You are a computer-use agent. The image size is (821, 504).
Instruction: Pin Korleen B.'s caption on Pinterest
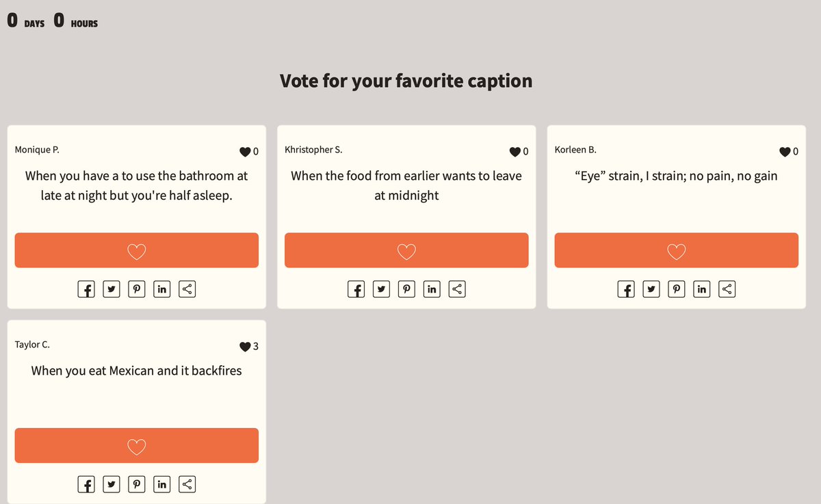(x=677, y=289)
